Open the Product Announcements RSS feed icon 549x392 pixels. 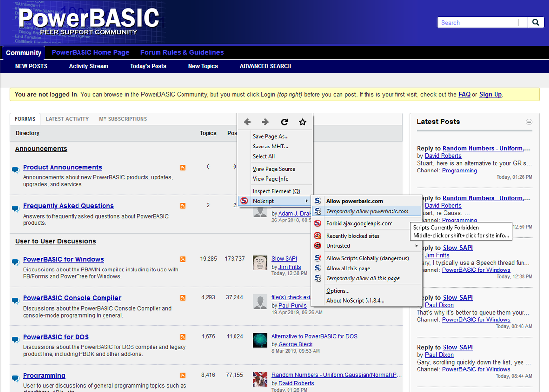[x=183, y=168]
